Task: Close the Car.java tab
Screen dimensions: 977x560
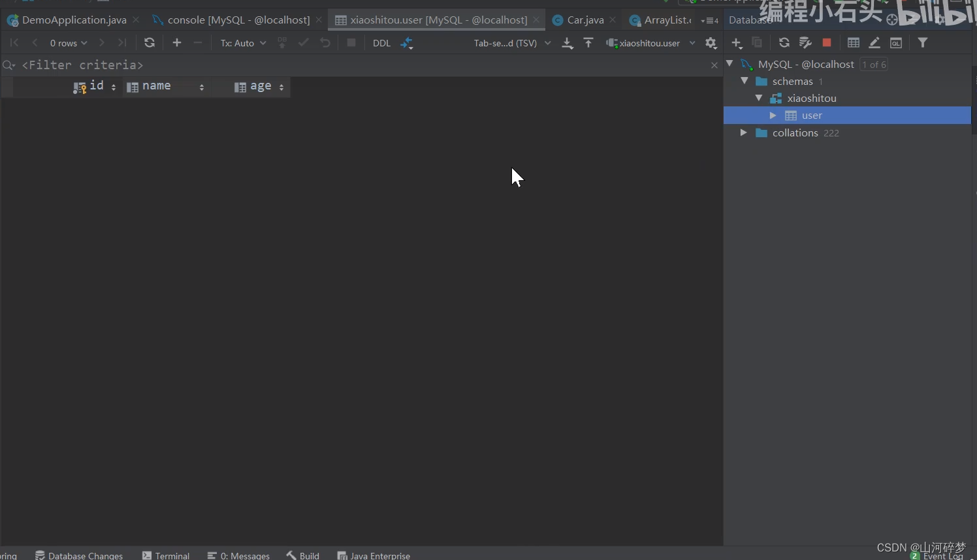Action: (x=613, y=20)
